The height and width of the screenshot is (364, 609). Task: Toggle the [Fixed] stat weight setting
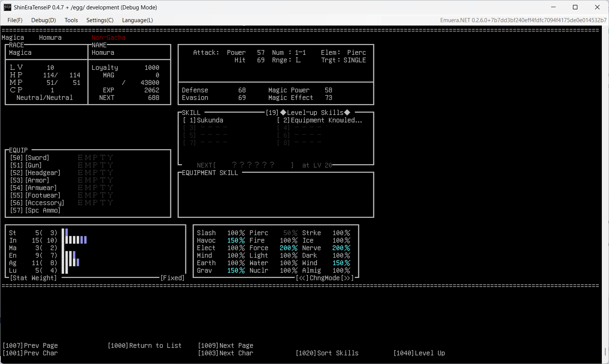click(173, 278)
